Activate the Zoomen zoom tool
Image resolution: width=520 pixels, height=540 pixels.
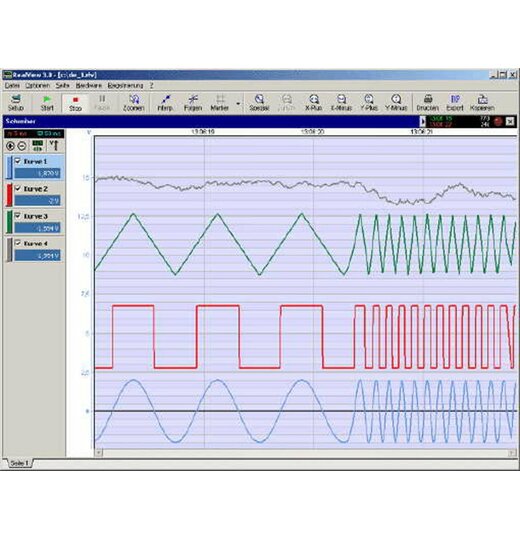134,103
